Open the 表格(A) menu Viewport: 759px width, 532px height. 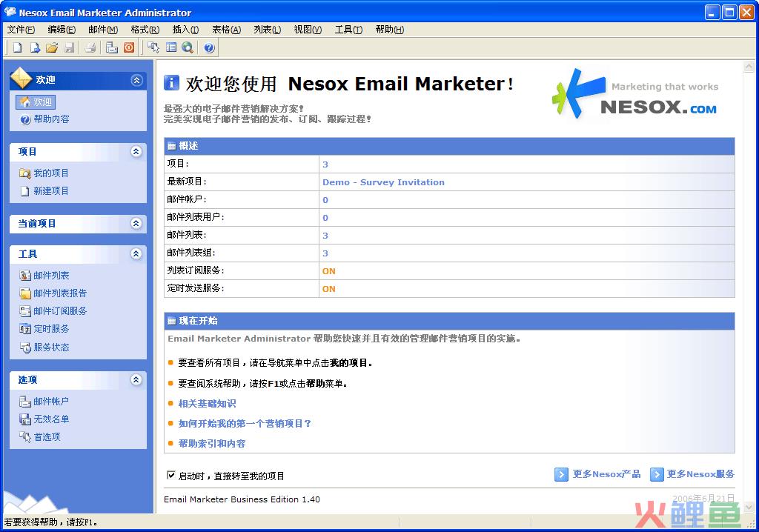[x=226, y=30]
